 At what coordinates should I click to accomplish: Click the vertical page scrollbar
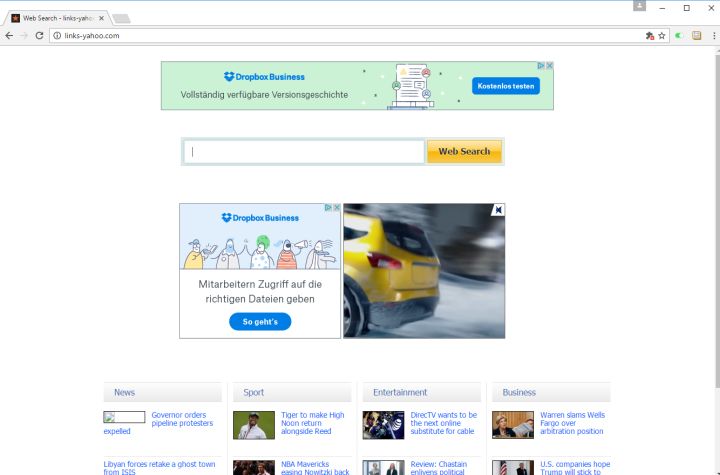point(717,221)
